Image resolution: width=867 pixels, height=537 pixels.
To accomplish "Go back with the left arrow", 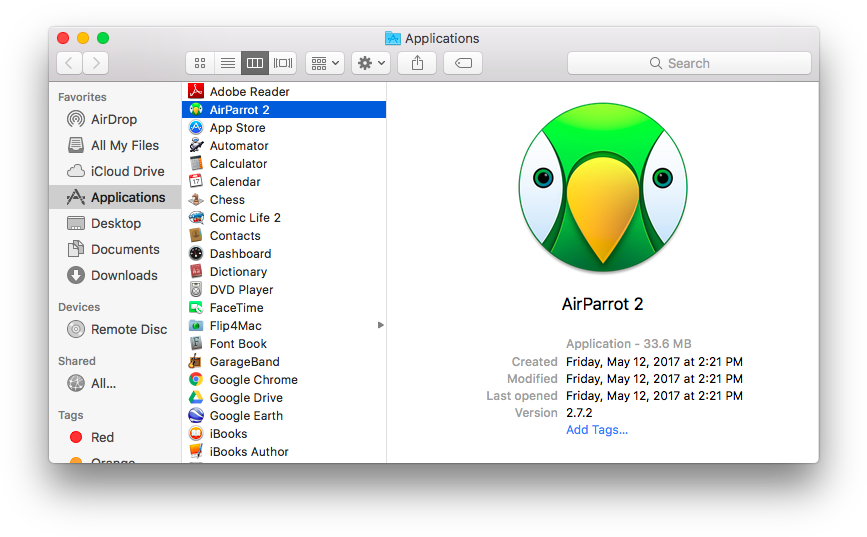I will 70,63.
